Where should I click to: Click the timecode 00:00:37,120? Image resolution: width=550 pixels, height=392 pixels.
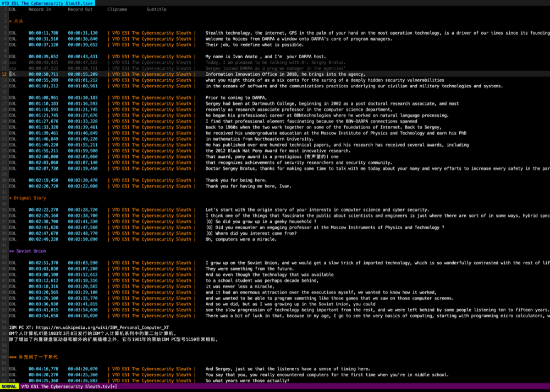coord(43,45)
